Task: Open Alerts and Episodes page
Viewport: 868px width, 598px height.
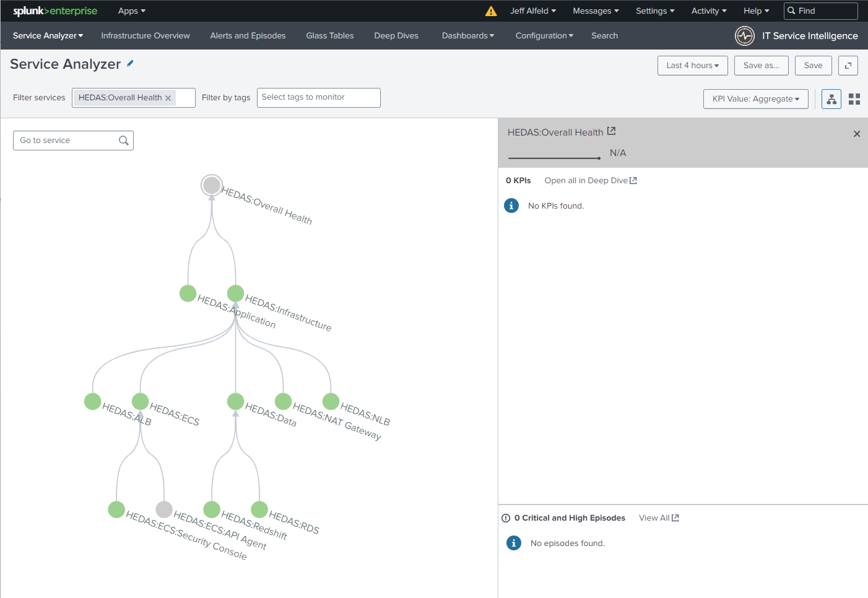Action: pyautogui.click(x=248, y=36)
